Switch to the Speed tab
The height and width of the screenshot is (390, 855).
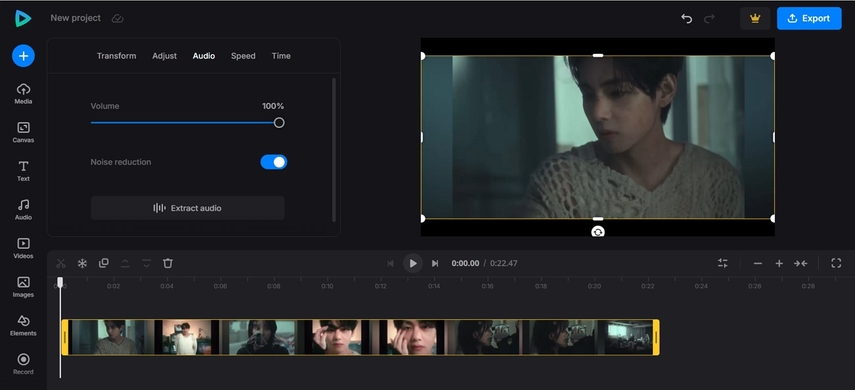[243, 56]
